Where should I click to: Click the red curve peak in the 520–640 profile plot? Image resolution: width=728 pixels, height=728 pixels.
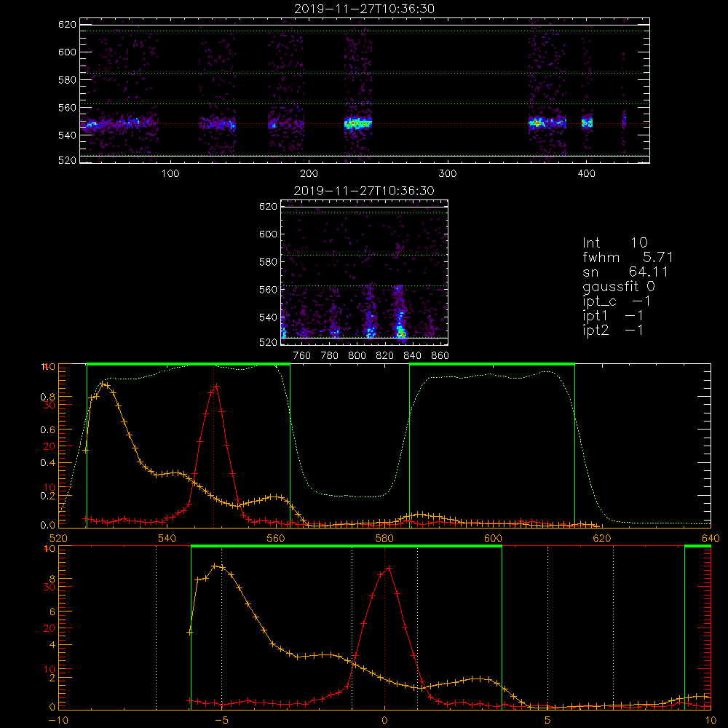[216, 386]
